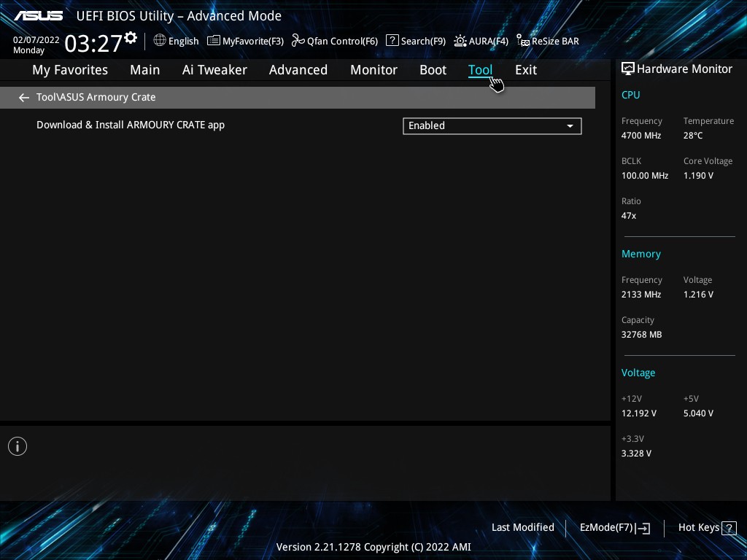This screenshot has height=560, width=747.
Task: Click Voltage section heading
Action: [x=638, y=373]
